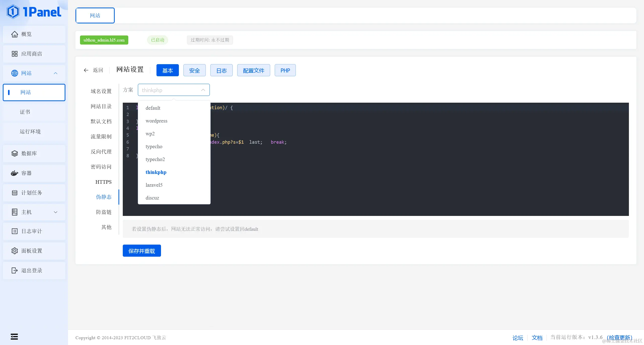
Task: Expand the 主机 sidebar submenu
Action: pyautogui.click(x=56, y=212)
